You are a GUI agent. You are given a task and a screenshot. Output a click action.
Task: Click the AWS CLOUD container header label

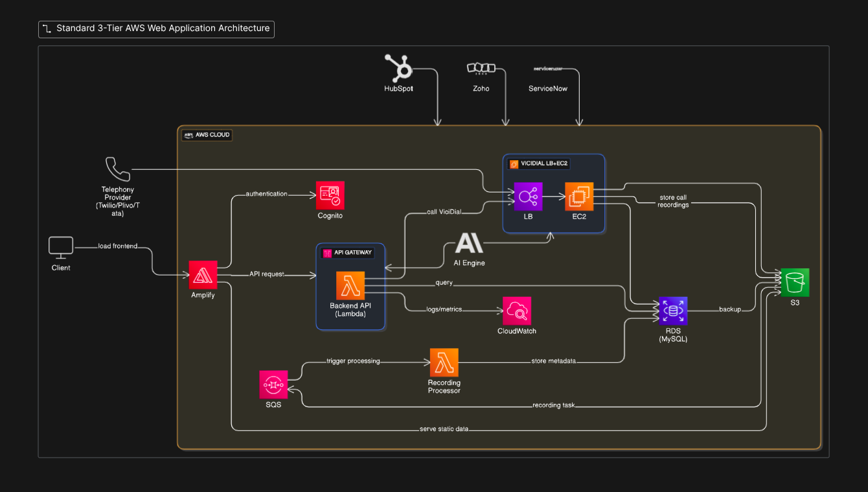pos(206,135)
